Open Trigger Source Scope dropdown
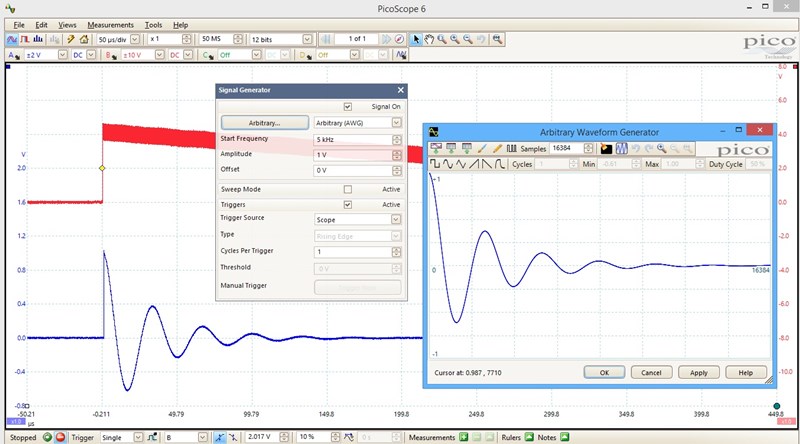This screenshot has width=800, height=444. click(x=396, y=219)
